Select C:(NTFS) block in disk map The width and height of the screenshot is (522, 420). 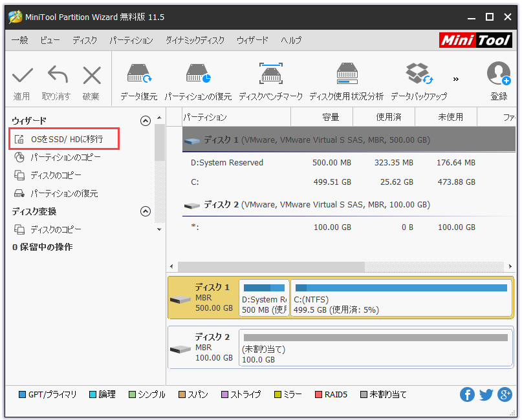pyautogui.click(x=401, y=298)
